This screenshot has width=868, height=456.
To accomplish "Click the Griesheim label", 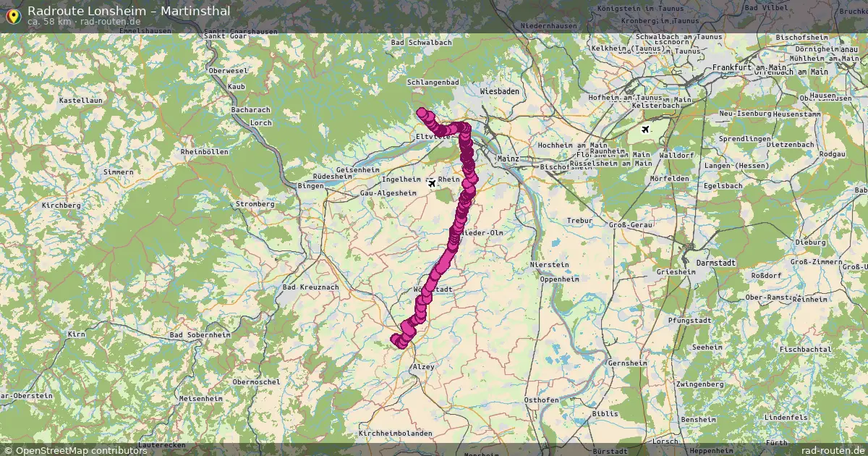I will [676, 272].
